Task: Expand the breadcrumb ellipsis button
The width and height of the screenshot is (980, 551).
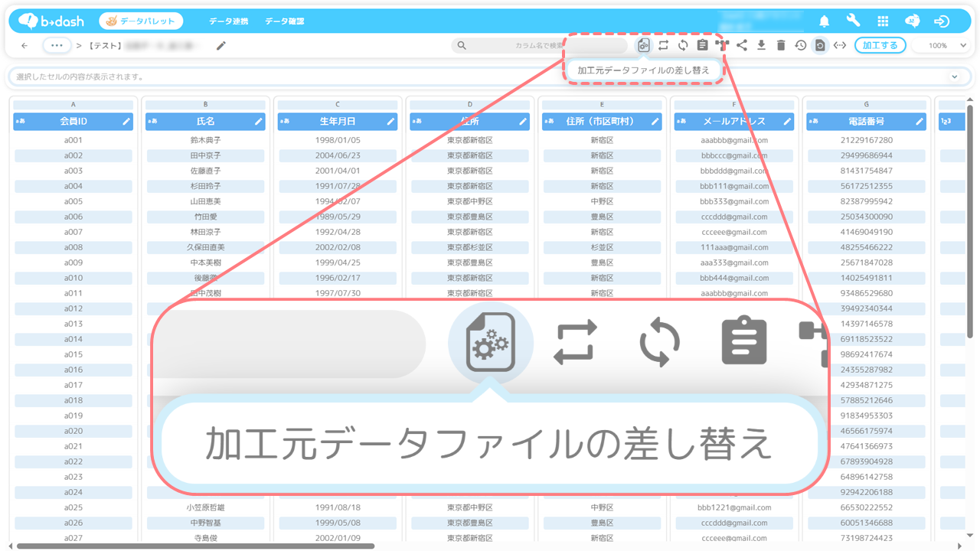Action: (x=57, y=45)
